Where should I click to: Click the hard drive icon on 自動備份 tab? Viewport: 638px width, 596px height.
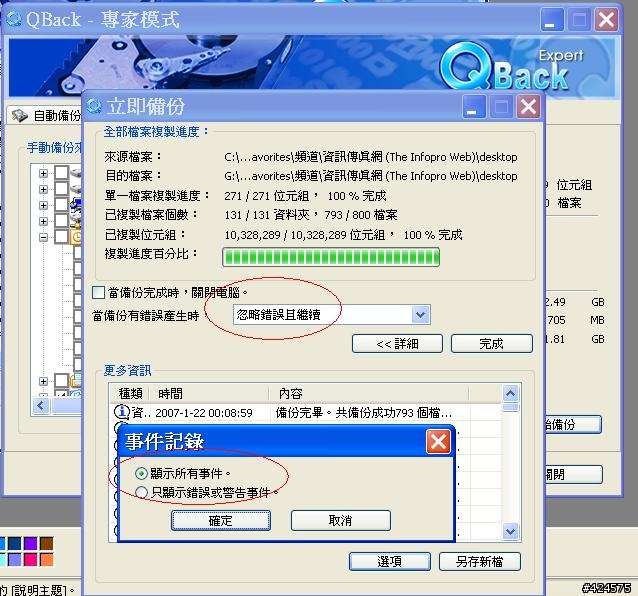point(19,116)
